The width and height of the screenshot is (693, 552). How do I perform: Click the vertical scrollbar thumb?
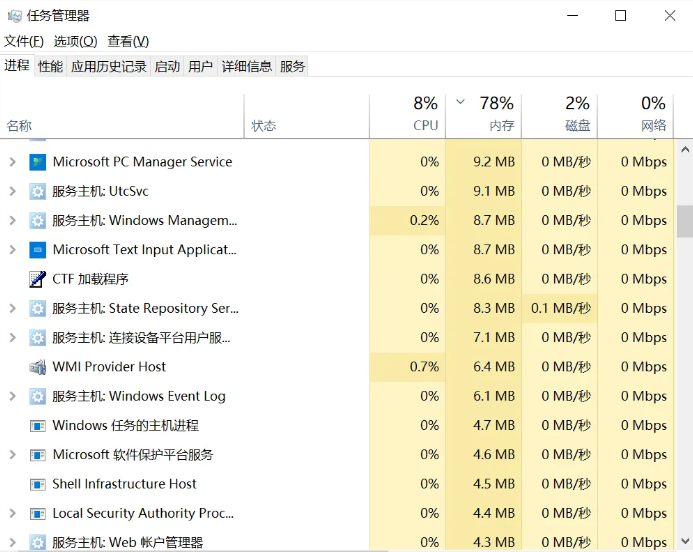pos(684,221)
